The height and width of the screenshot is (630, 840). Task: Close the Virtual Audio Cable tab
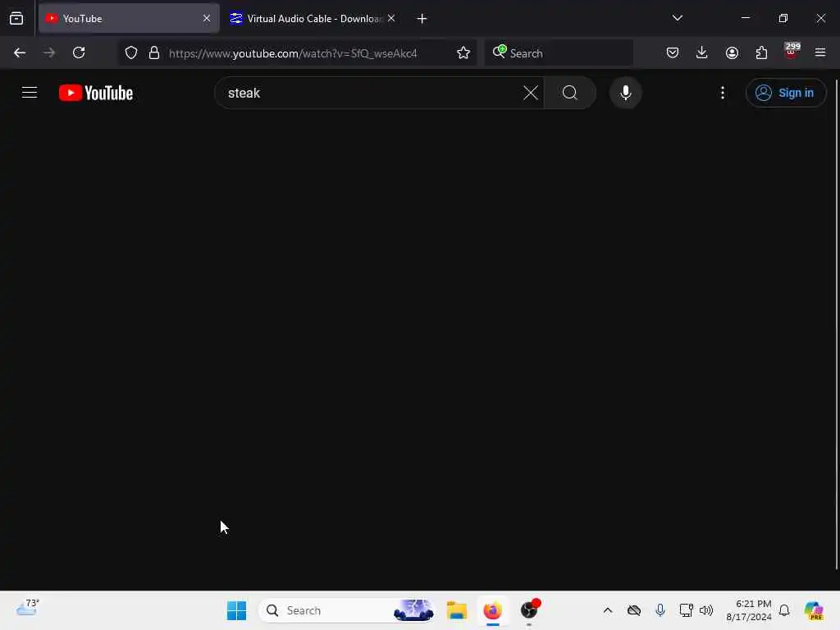(391, 18)
